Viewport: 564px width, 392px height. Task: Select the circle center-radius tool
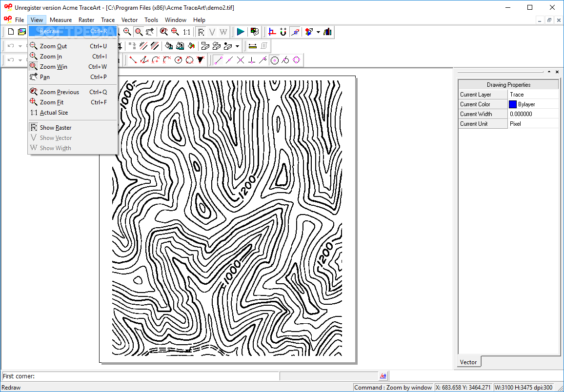179,60
